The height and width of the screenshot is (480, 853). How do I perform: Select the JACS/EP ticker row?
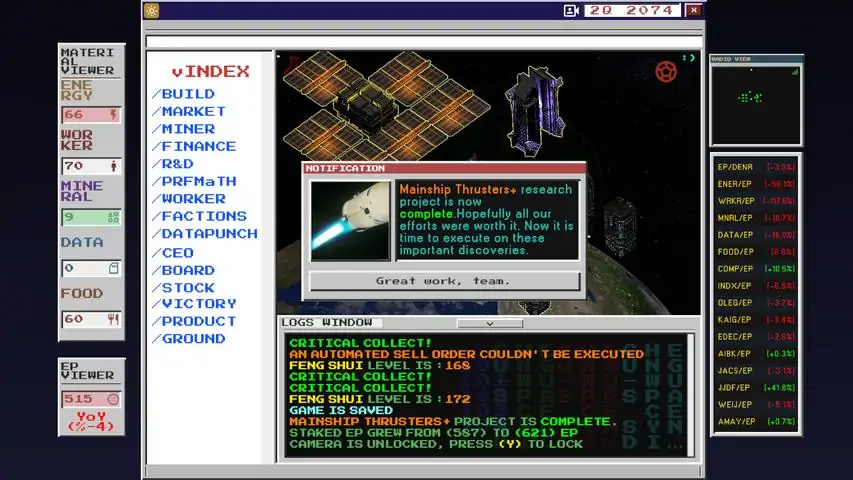[x=756, y=371]
